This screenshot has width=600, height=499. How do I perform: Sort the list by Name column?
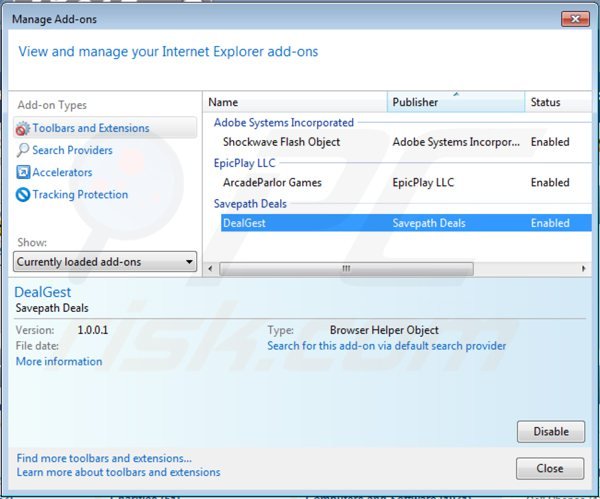[295, 102]
